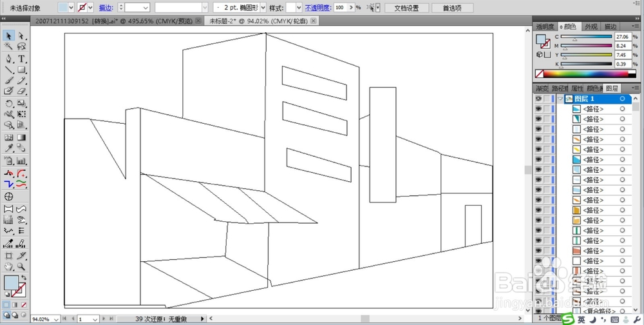This screenshot has height=325, width=644.
Task: Select the Pencil tool
Action: (x=21, y=80)
